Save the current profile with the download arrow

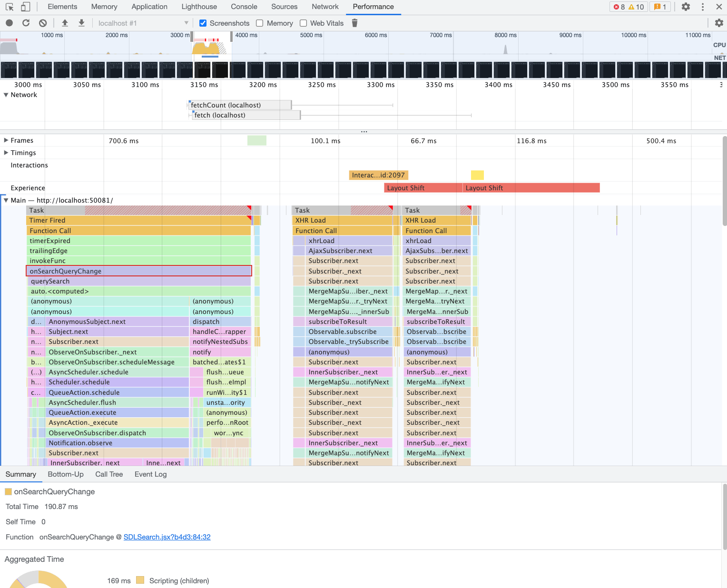point(81,23)
